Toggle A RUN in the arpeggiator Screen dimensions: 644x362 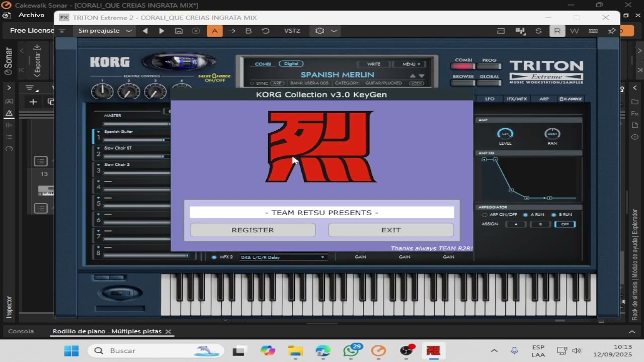525,215
